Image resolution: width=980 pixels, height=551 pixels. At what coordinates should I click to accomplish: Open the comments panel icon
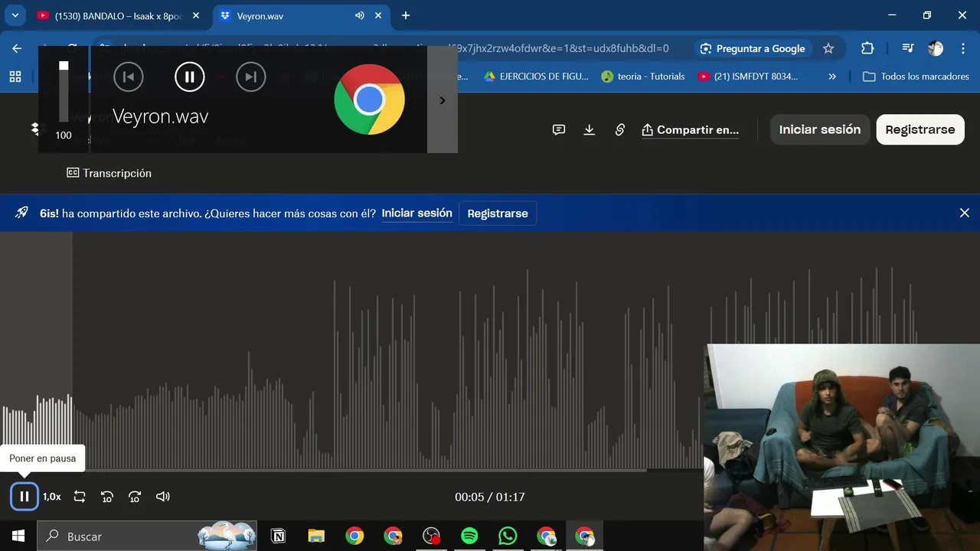[x=559, y=130]
